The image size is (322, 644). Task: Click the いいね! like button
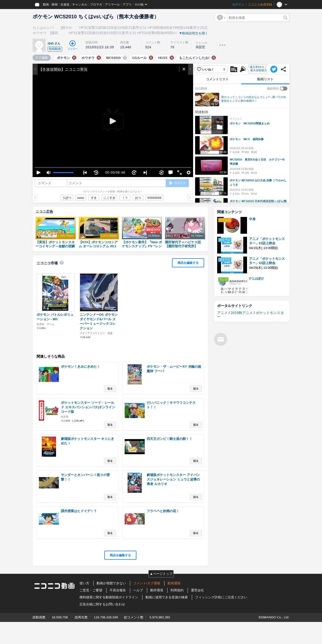(211, 69)
